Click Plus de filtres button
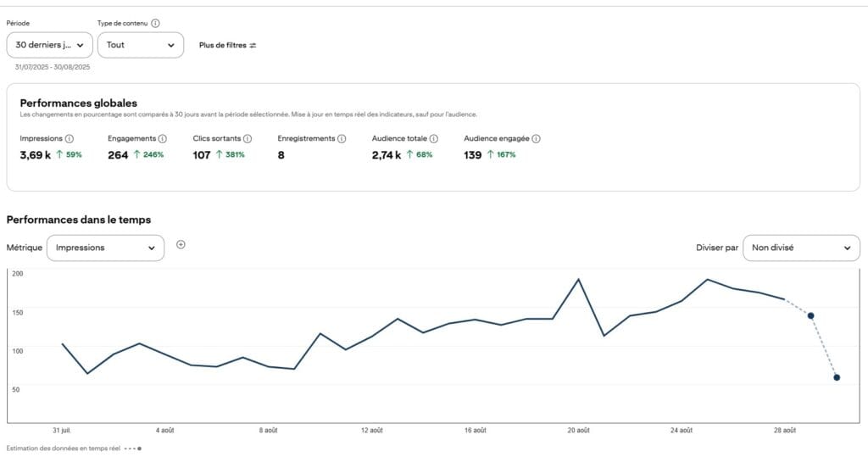The height and width of the screenshot is (457, 868). click(x=227, y=45)
